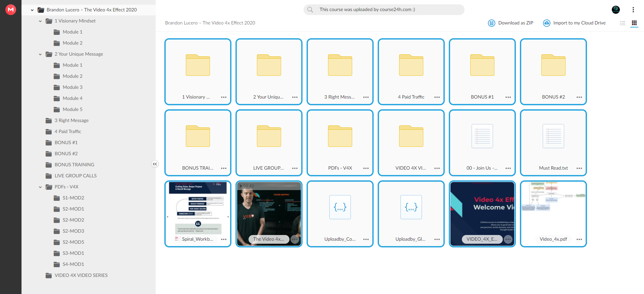Switch to list view layout
This screenshot has height=294, width=644.
(623, 23)
